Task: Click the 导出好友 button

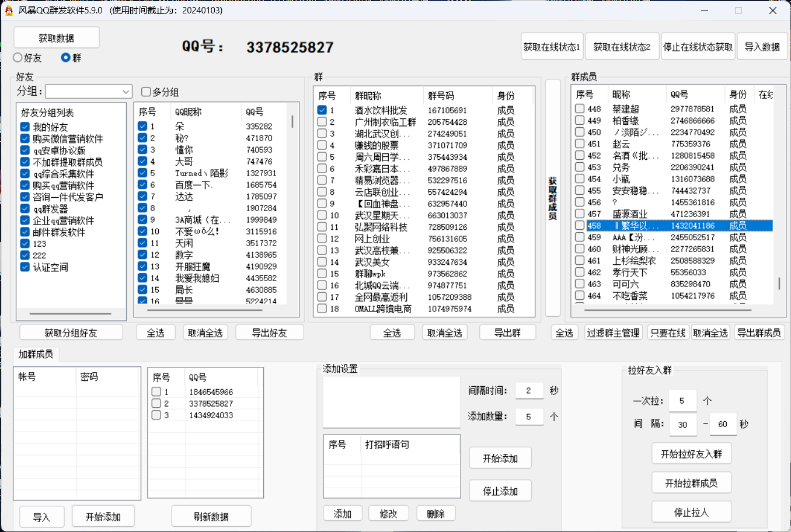Action: 269,332
